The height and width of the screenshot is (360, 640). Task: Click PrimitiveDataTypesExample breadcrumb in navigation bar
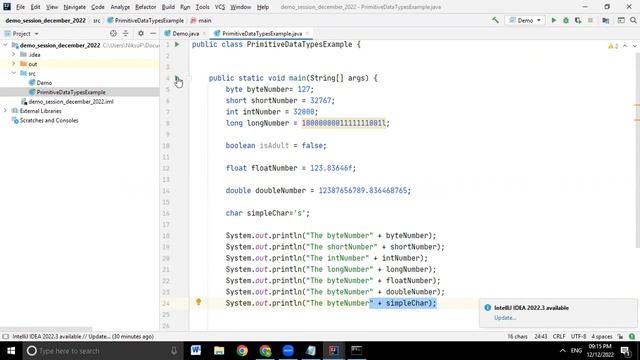click(x=146, y=20)
